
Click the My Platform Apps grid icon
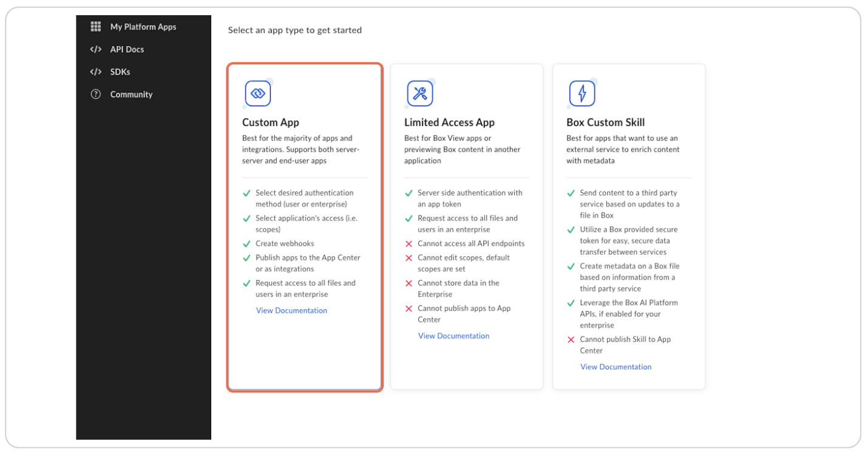click(96, 27)
